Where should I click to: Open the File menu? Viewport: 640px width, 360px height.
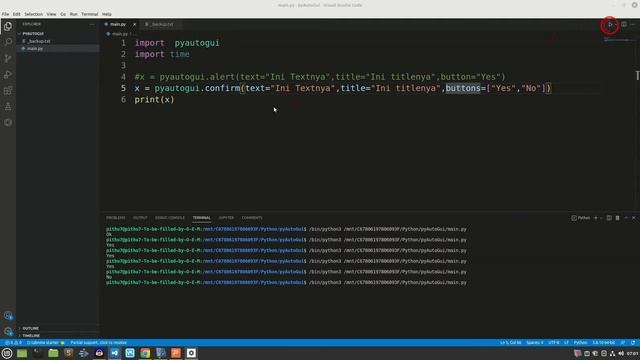click(x=5, y=14)
